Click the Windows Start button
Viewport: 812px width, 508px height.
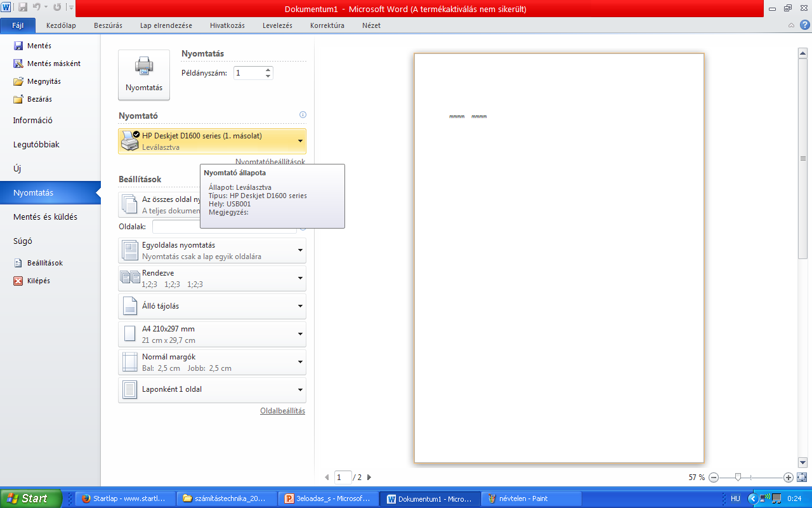click(x=31, y=498)
